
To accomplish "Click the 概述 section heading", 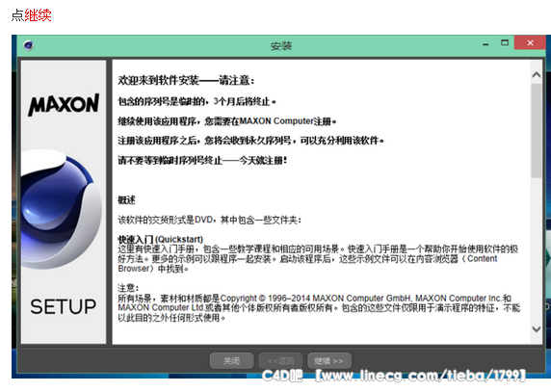I will coord(126,200).
